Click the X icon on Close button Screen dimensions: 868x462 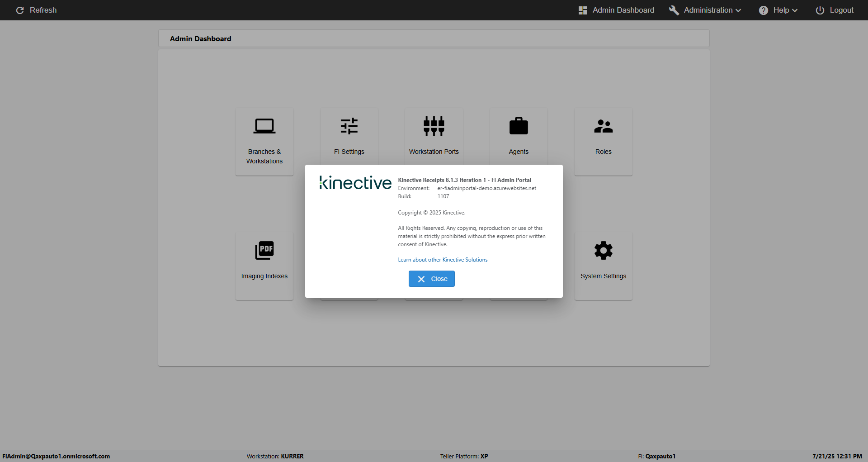point(421,279)
